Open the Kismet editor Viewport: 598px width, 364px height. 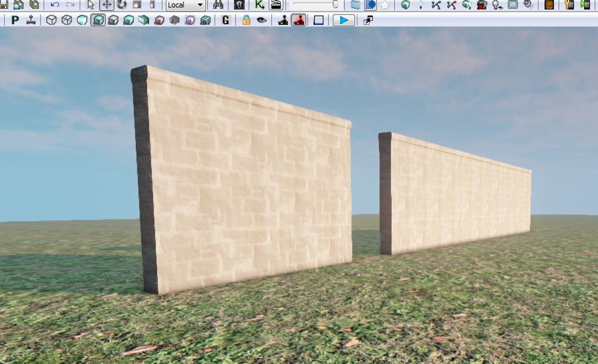pos(259,5)
